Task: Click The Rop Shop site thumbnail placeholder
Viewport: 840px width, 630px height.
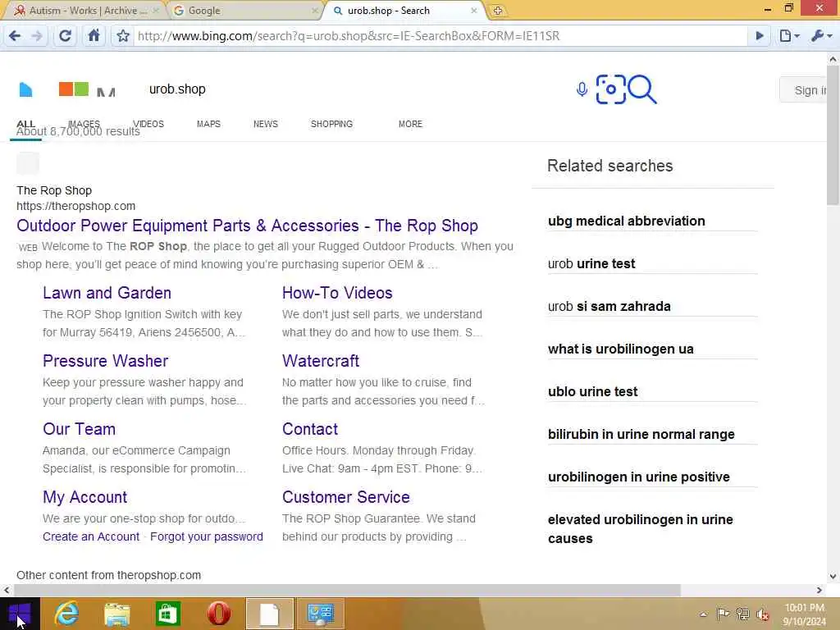Action: pyautogui.click(x=28, y=163)
